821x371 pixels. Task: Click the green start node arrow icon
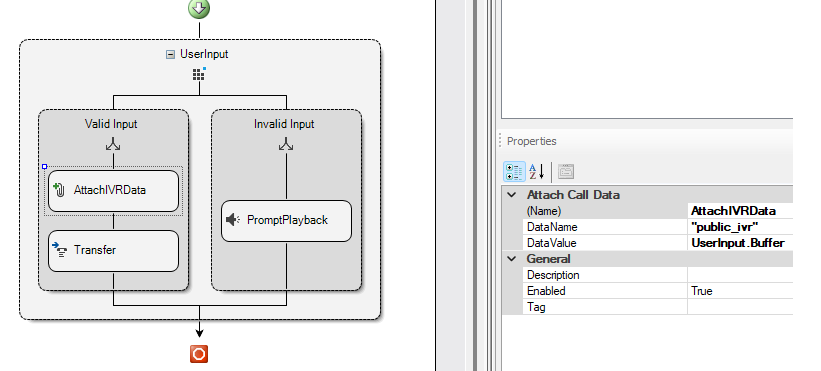pyautogui.click(x=199, y=7)
